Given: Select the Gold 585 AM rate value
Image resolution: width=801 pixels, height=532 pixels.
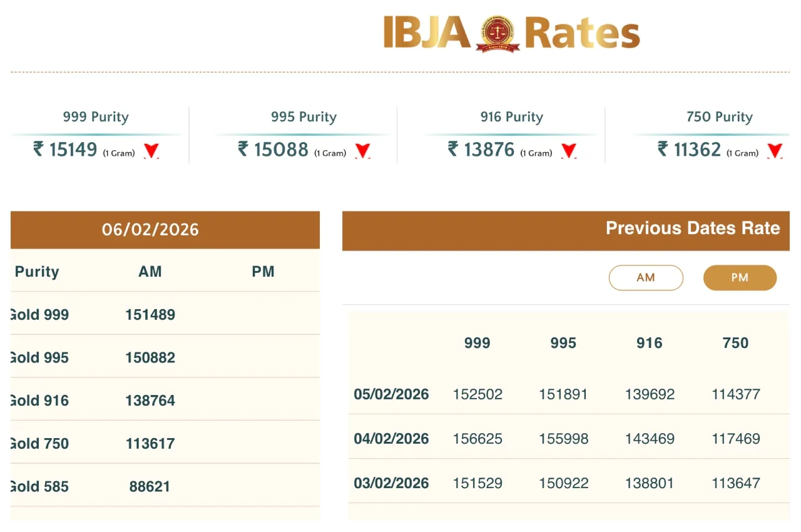Looking at the screenshot, I should pyautogui.click(x=150, y=486).
